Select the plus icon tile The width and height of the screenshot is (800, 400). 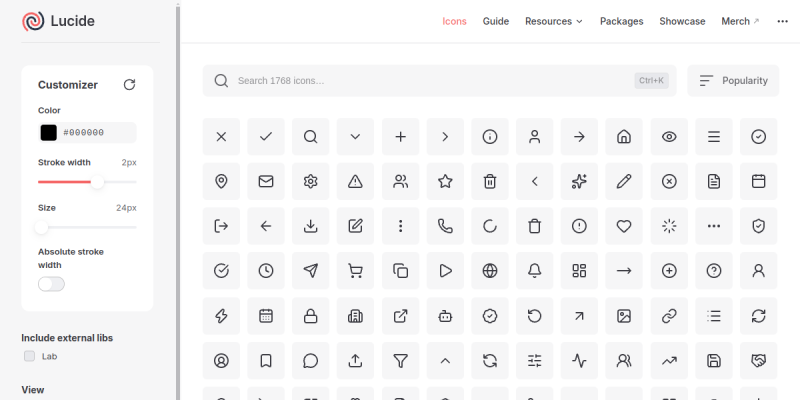point(401,136)
